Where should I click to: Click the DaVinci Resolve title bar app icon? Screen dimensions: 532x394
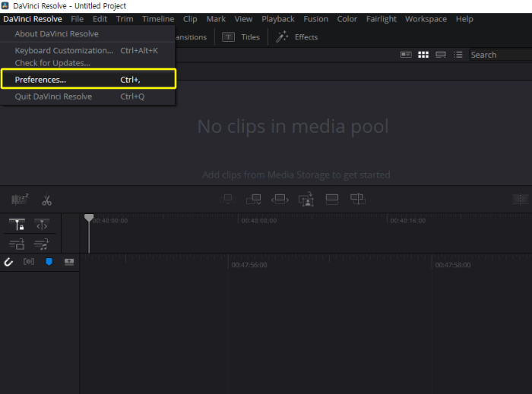[5, 5]
